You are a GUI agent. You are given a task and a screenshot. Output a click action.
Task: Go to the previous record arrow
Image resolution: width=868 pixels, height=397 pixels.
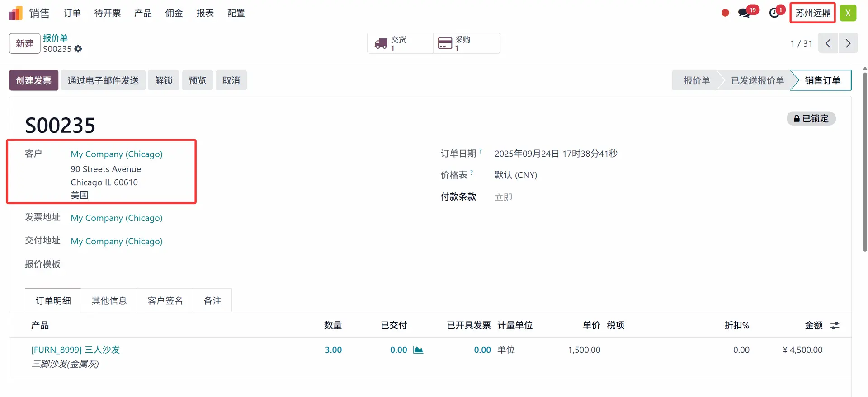coord(828,43)
